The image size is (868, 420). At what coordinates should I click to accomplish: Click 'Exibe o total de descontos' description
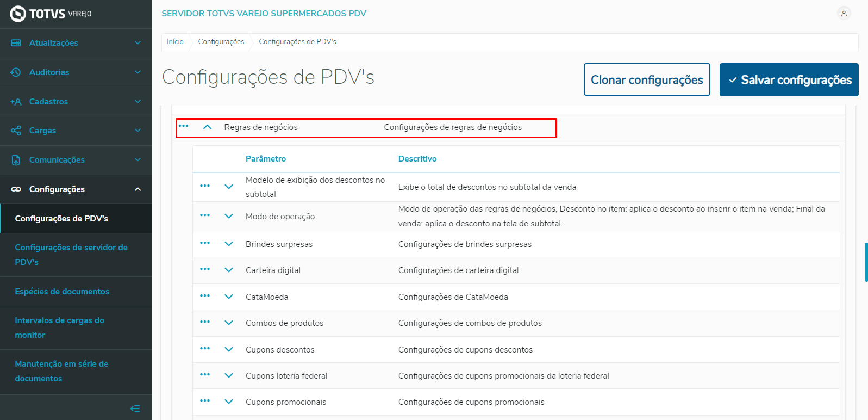click(487, 187)
